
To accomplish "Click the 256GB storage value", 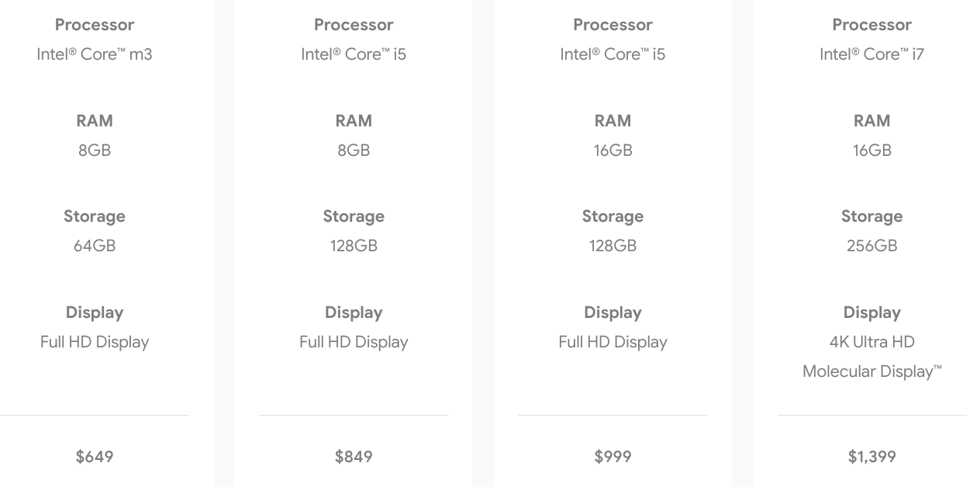I will pyautogui.click(x=871, y=246).
